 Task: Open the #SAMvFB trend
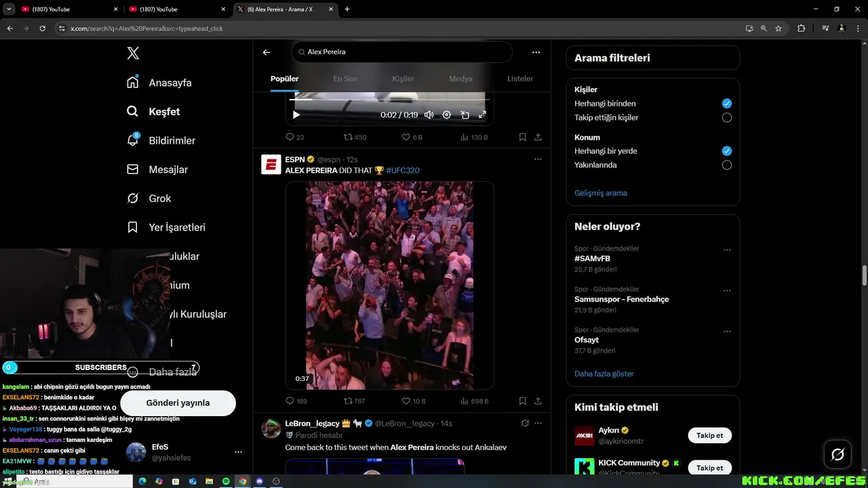(592, 259)
